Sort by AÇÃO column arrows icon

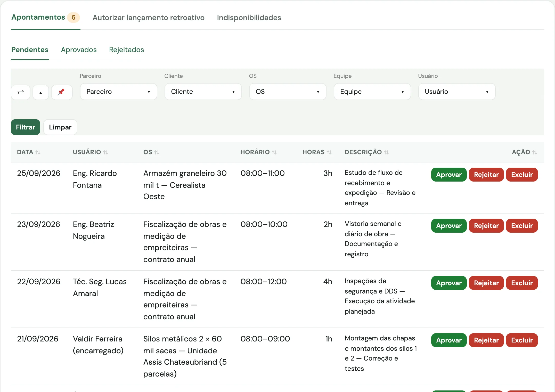click(535, 152)
